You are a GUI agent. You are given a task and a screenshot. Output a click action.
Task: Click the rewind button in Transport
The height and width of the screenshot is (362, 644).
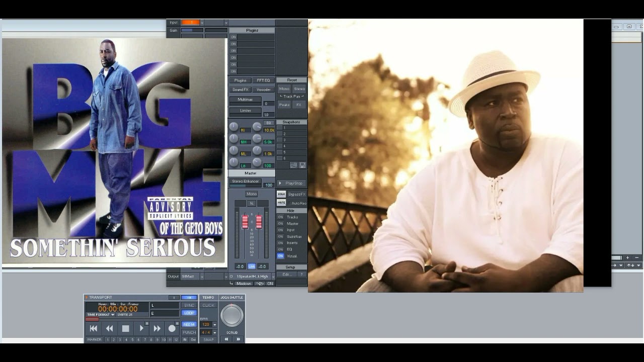(x=109, y=328)
